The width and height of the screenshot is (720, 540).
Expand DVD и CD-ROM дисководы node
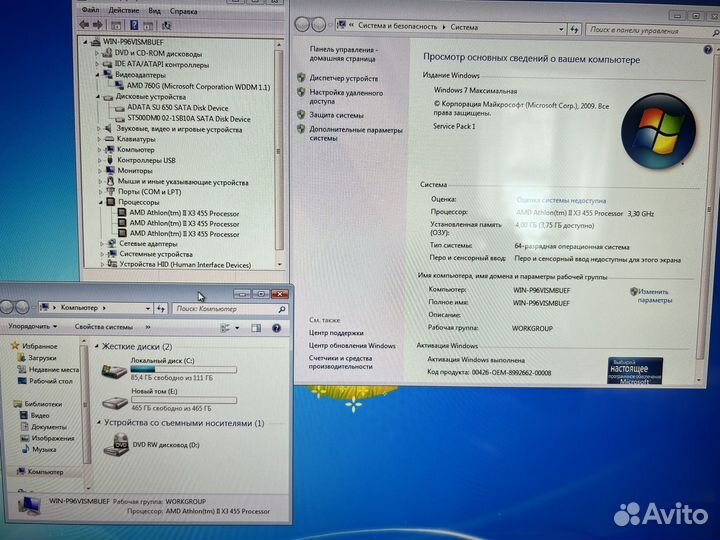click(97, 53)
